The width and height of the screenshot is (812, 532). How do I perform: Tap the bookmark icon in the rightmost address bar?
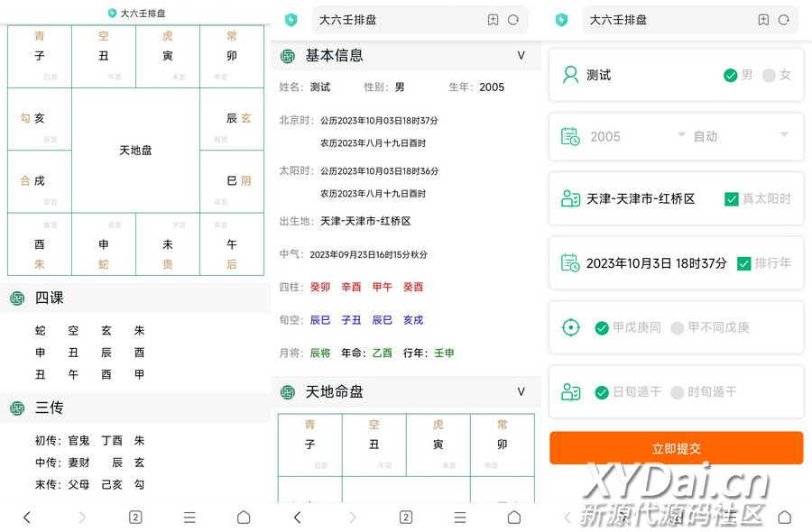(x=763, y=20)
